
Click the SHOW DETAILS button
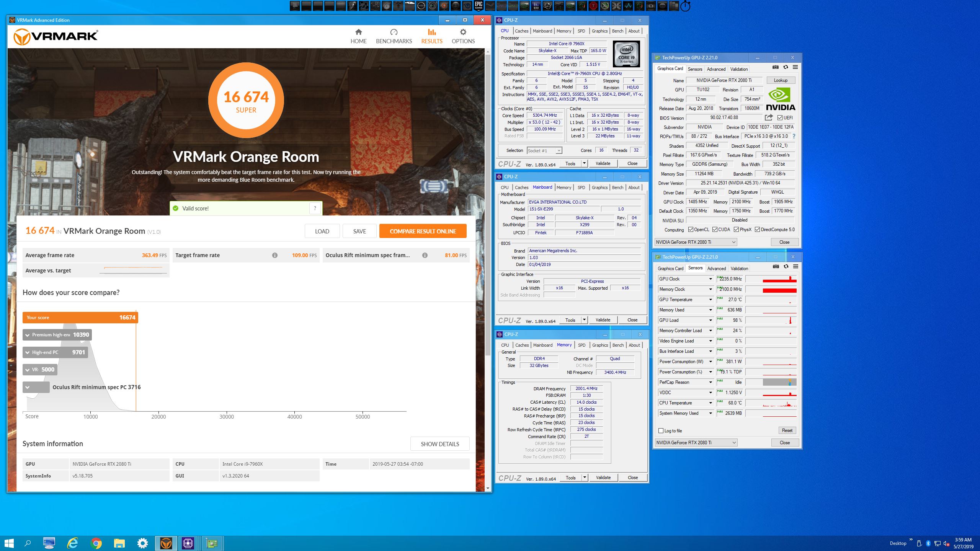tap(439, 444)
